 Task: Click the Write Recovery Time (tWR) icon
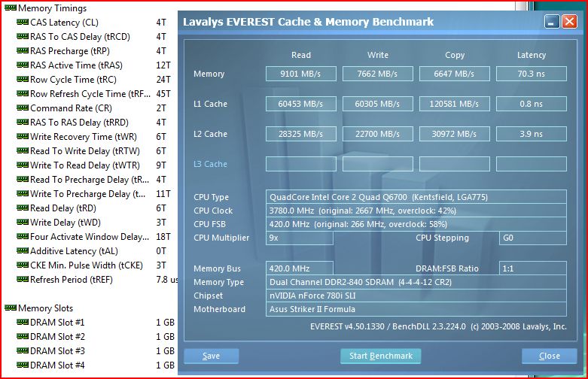coord(23,136)
